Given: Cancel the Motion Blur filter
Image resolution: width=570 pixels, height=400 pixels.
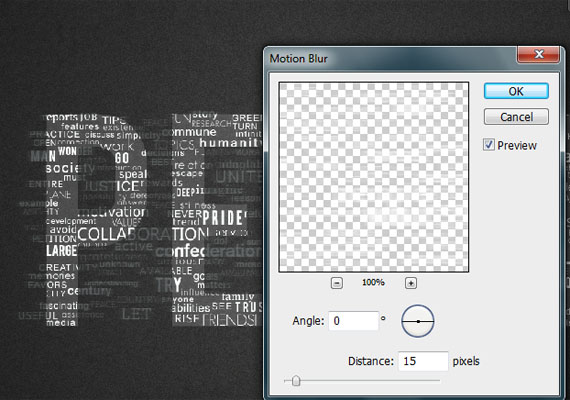Looking at the screenshot, I should click(516, 117).
